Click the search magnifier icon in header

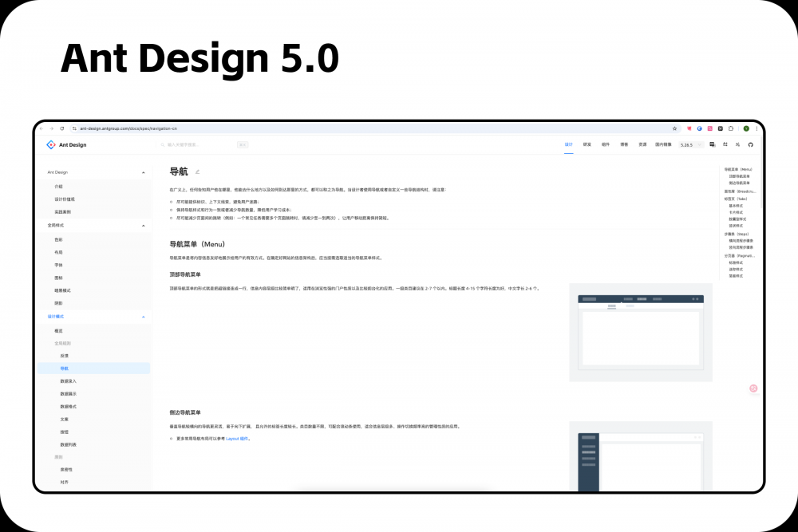[163, 145]
